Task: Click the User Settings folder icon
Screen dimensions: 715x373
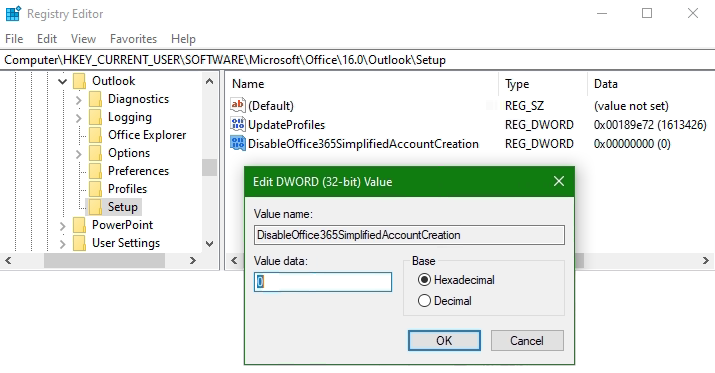Action: [79, 243]
